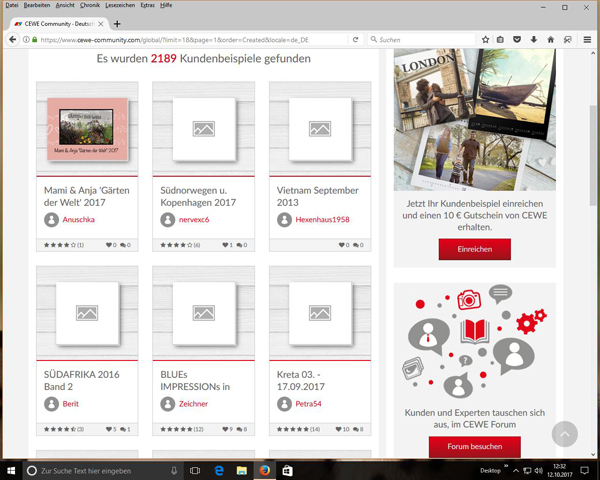600x480 pixels.
Task: Open the downloads arrow icon
Action: click(x=534, y=39)
